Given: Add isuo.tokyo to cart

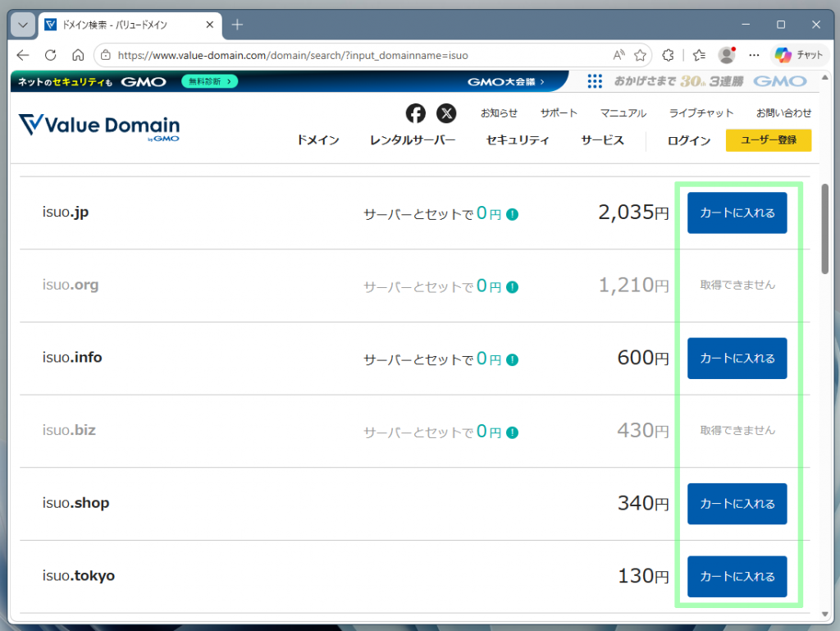Looking at the screenshot, I should 737,576.
